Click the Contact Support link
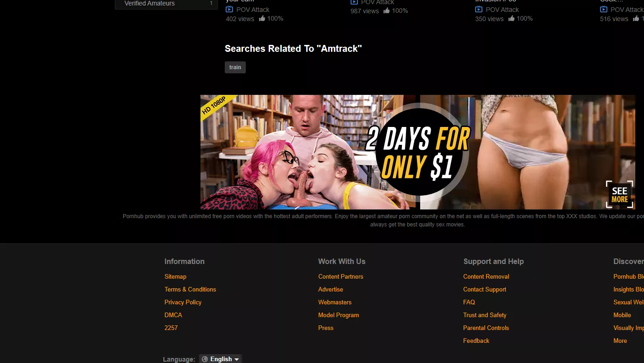The width and height of the screenshot is (644, 363). [484, 289]
